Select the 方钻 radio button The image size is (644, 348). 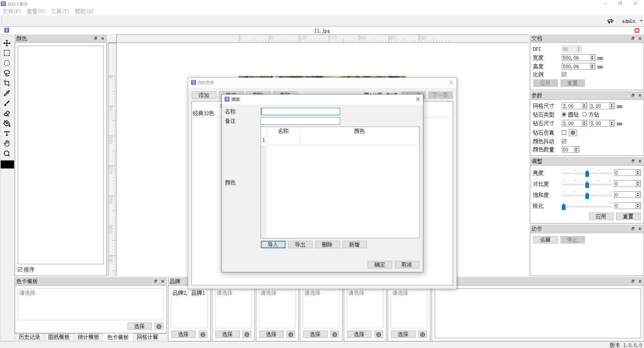pyautogui.click(x=585, y=115)
